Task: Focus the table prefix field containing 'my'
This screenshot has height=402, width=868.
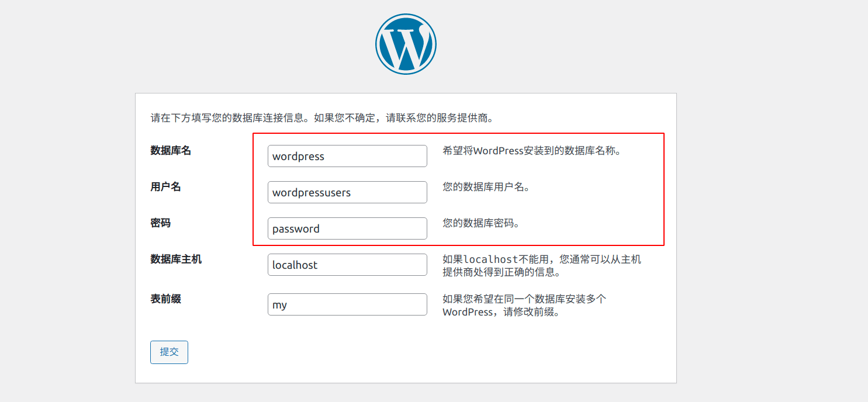Action: click(347, 304)
